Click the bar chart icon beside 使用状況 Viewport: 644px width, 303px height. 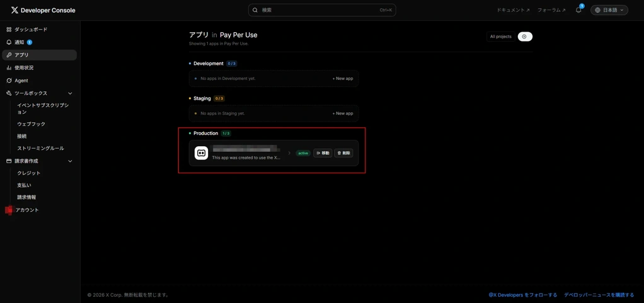(x=9, y=68)
